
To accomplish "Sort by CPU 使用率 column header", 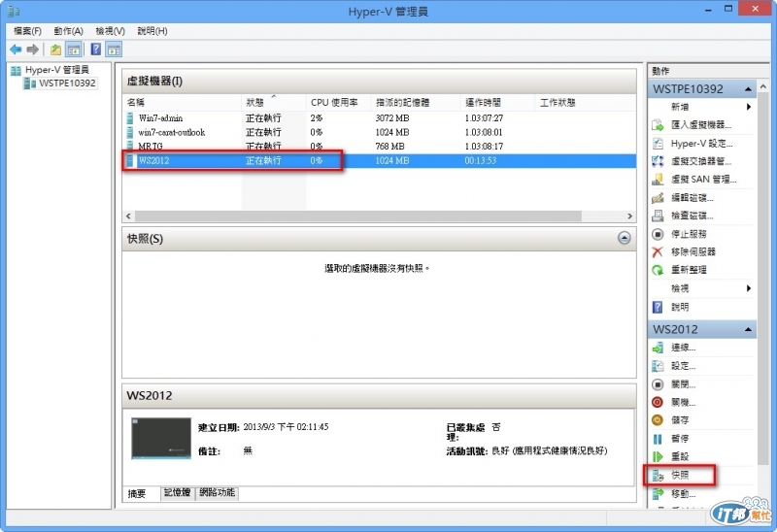I will coord(339,103).
